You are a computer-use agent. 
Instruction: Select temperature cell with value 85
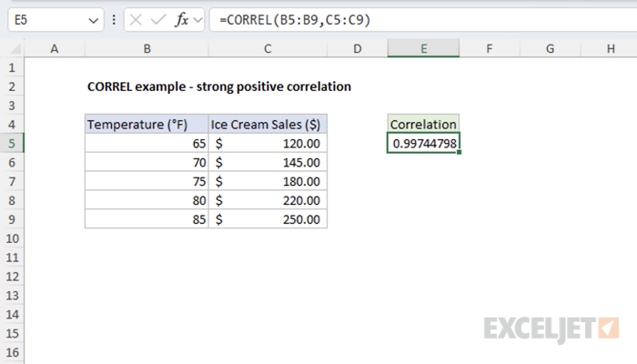[147, 219]
